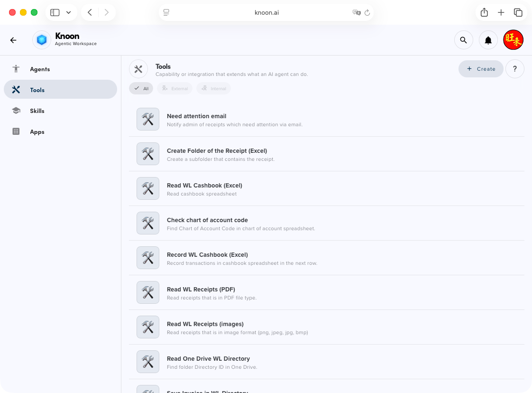This screenshot has height=393, width=532.
Task: Click the back arrow below the toolbar
Action: coord(13,40)
